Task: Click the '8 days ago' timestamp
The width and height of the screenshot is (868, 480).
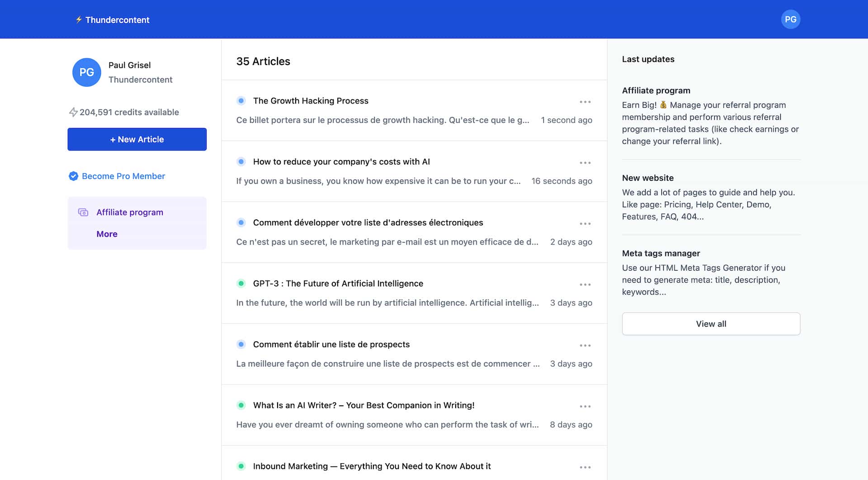Action: point(571,425)
